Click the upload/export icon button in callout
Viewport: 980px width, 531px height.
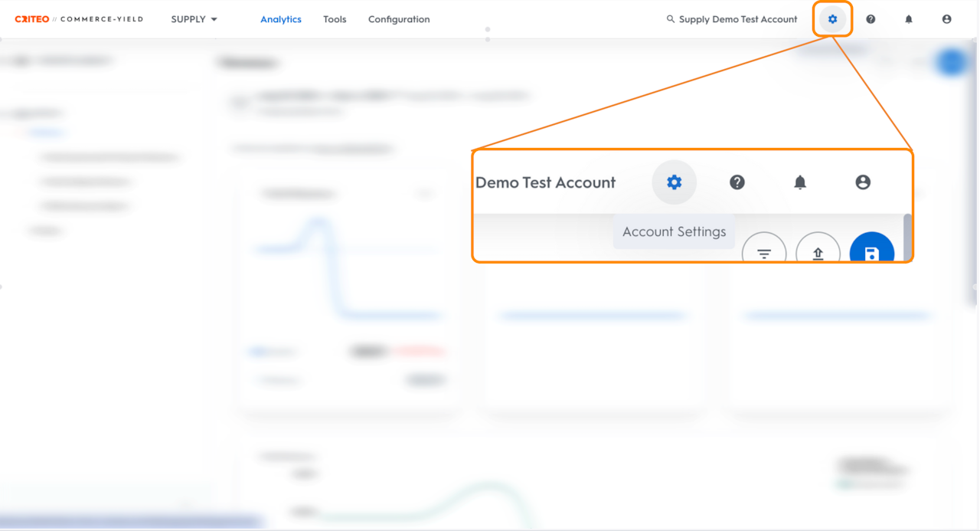click(x=818, y=249)
